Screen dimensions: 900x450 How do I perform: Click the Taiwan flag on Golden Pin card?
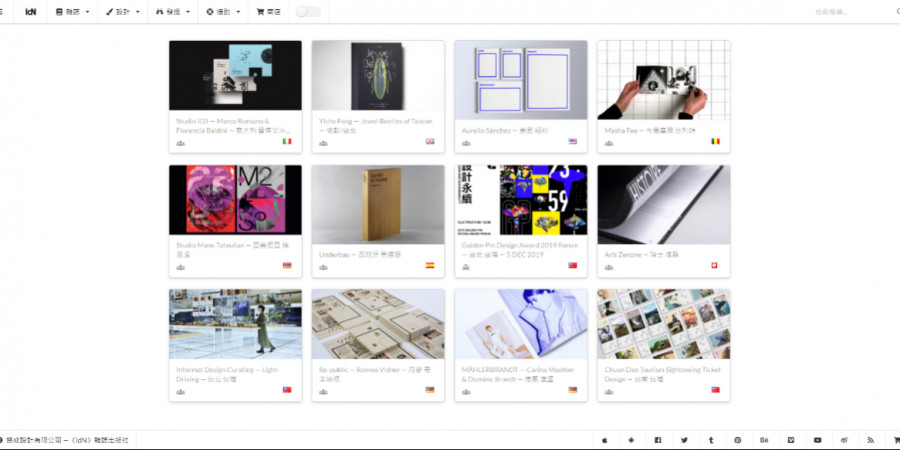[x=572, y=265]
